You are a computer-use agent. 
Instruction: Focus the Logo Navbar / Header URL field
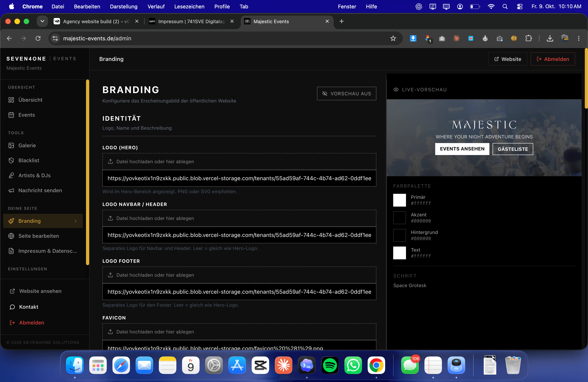coord(239,235)
